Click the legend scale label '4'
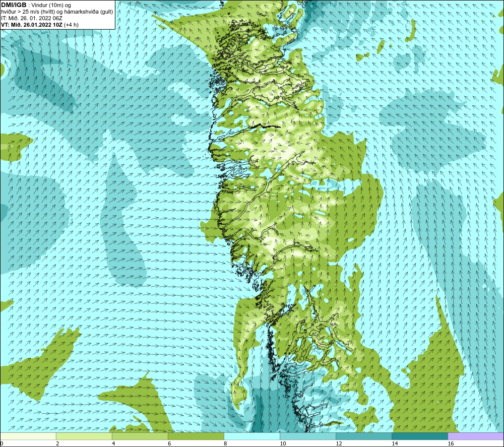 tap(113, 443)
